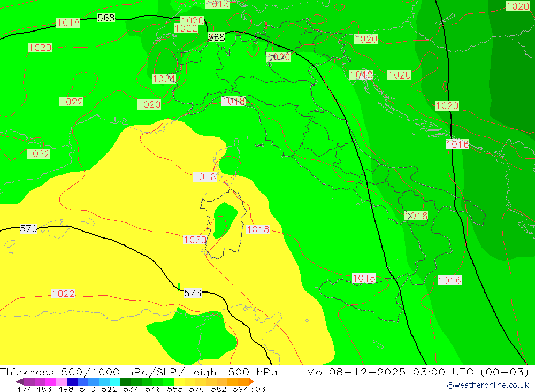The image size is (535, 392).
Task: Click the 582 legend value
Action: 218,389
